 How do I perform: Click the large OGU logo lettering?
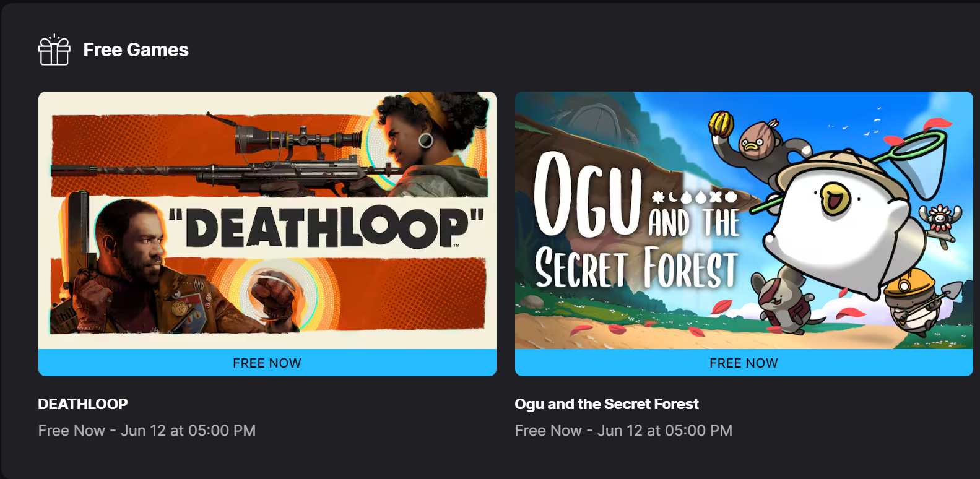(587, 195)
